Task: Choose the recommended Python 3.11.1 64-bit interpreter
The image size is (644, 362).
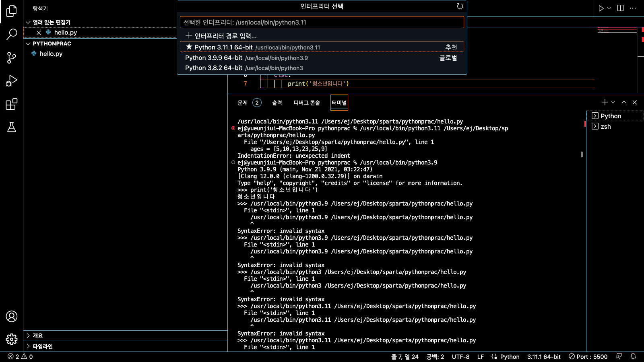Action: tap(322, 47)
